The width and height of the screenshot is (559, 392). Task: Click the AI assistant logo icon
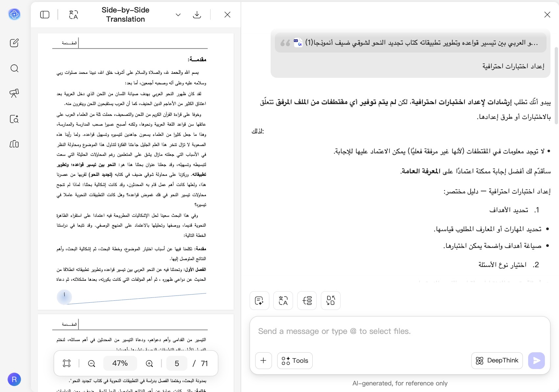[x=14, y=14]
